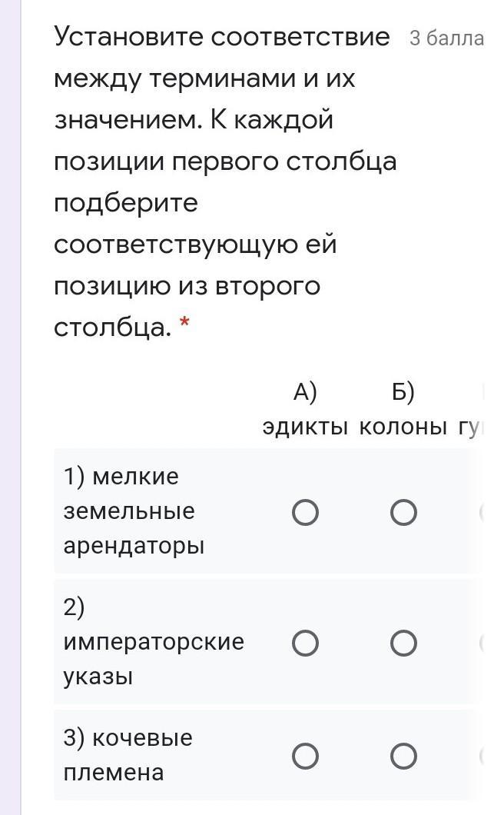Click the "Б)" column letter

[x=403, y=392]
